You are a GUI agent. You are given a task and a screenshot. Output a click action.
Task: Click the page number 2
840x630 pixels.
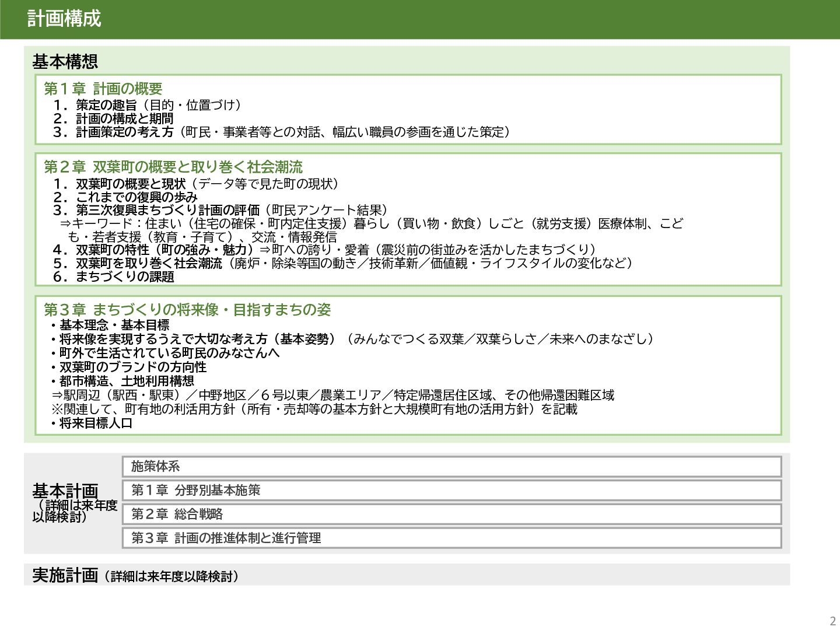tap(832, 621)
